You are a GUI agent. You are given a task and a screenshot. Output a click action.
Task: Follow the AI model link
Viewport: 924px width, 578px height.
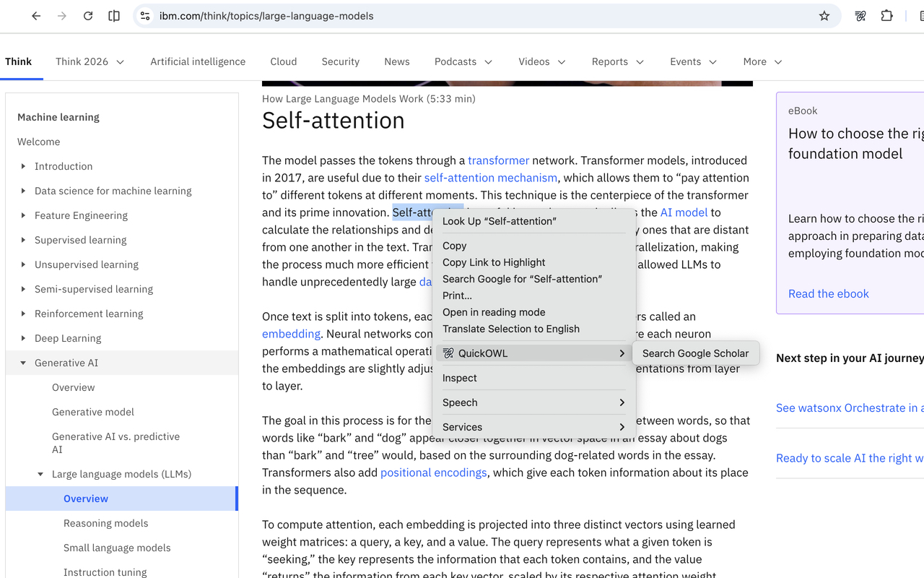[684, 212]
